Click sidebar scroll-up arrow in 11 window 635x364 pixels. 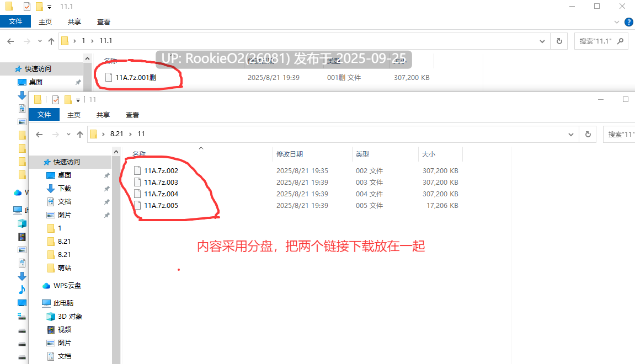(x=116, y=152)
